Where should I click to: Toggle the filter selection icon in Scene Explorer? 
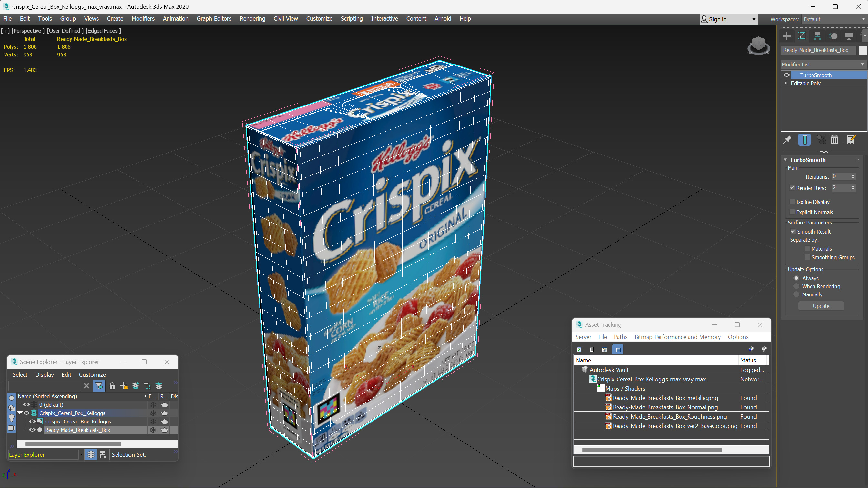99,386
